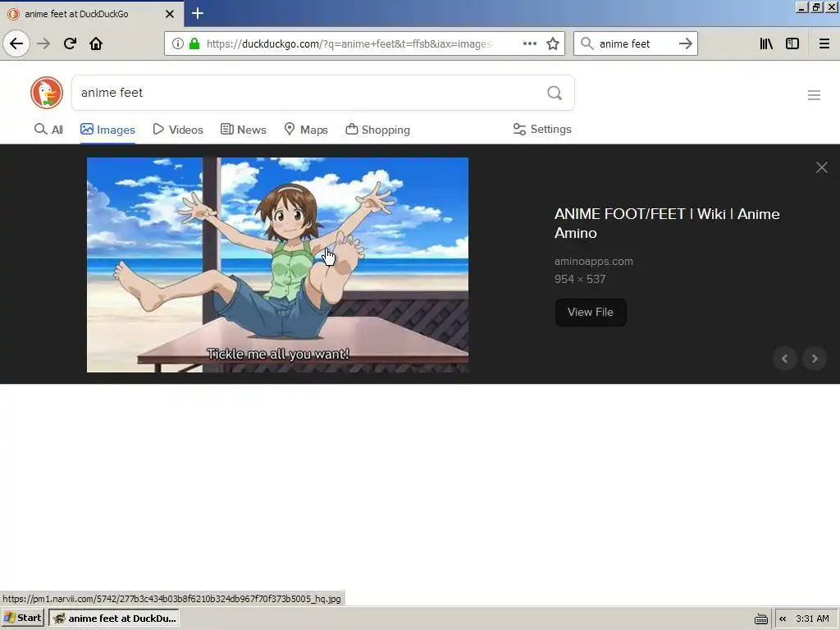Click the DuckDuckGo duck logo
840x630 pixels.
tap(47, 93)
